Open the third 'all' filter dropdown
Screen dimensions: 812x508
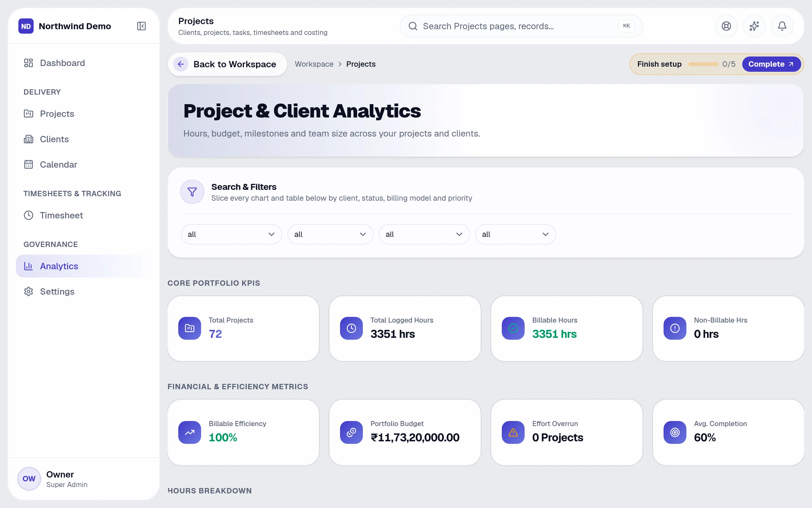424,234
